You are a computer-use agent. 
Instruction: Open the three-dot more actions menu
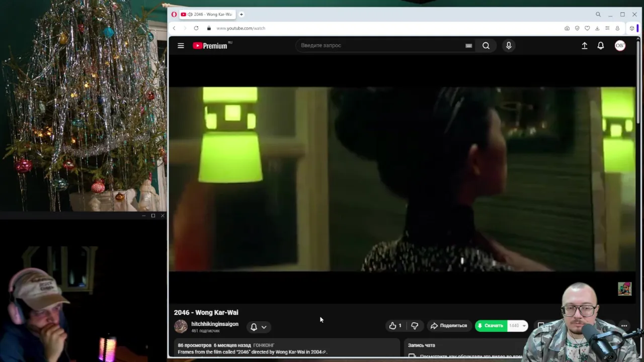pyautogui.click(x=624, y=326)
